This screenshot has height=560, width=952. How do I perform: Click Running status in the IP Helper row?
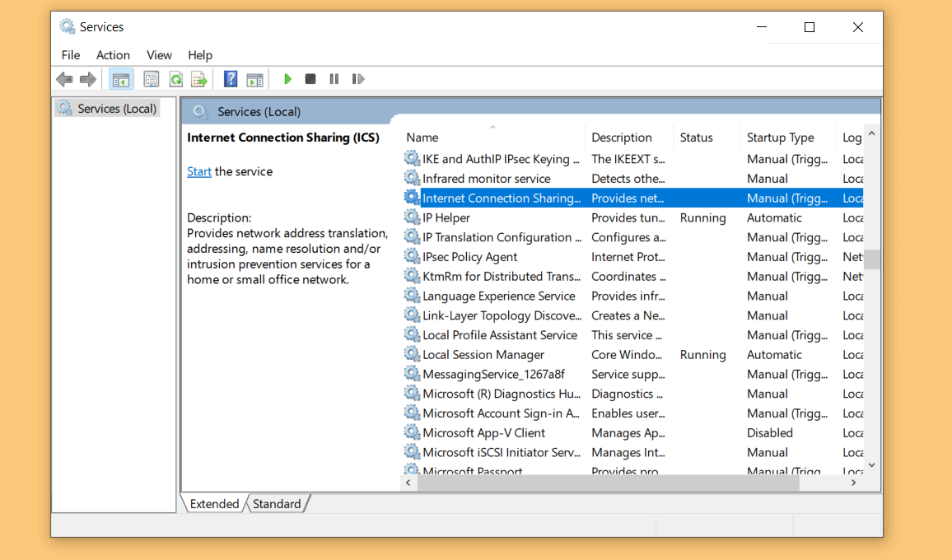[702, 217]
